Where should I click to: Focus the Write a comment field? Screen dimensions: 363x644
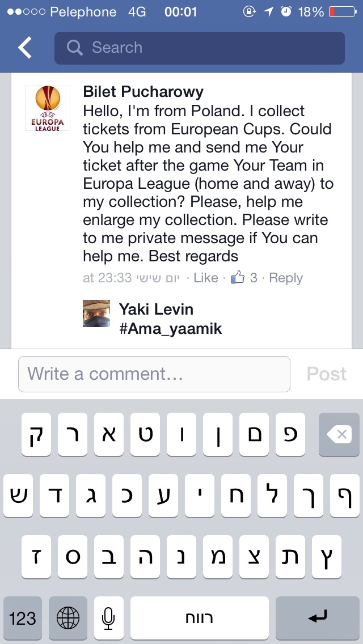coord(154,374)
